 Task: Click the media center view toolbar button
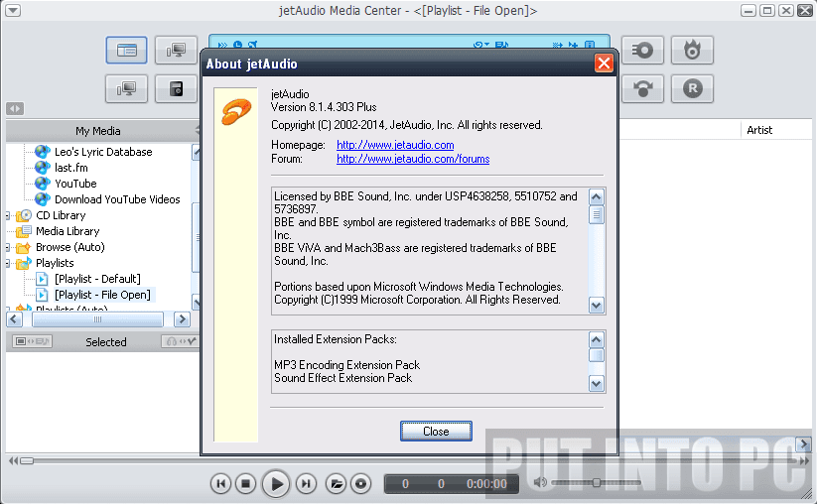tap(127, 50)
